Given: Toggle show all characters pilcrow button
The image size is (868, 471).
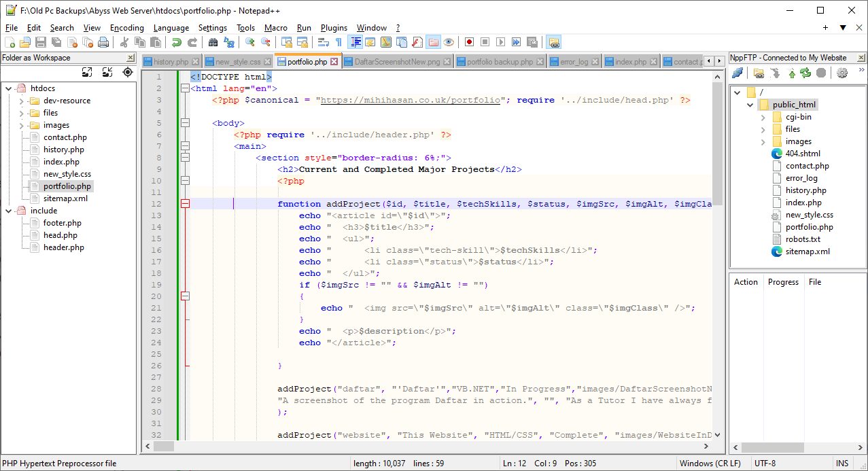Looking at the screenshot, I should point(338,42).
